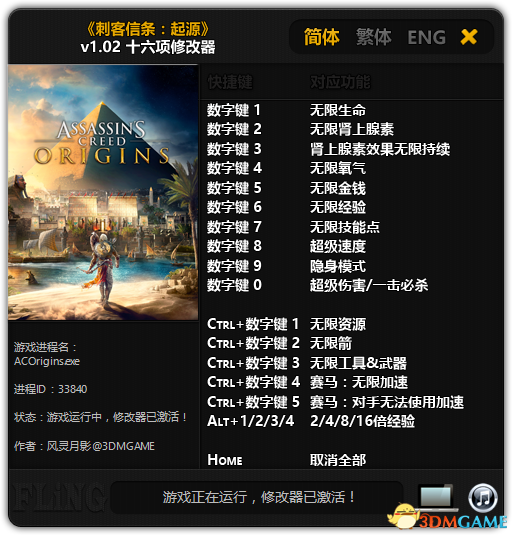Click 2/4/8/16倍经验 option
The height and width of the screenshot is (535, 512).
362,421
